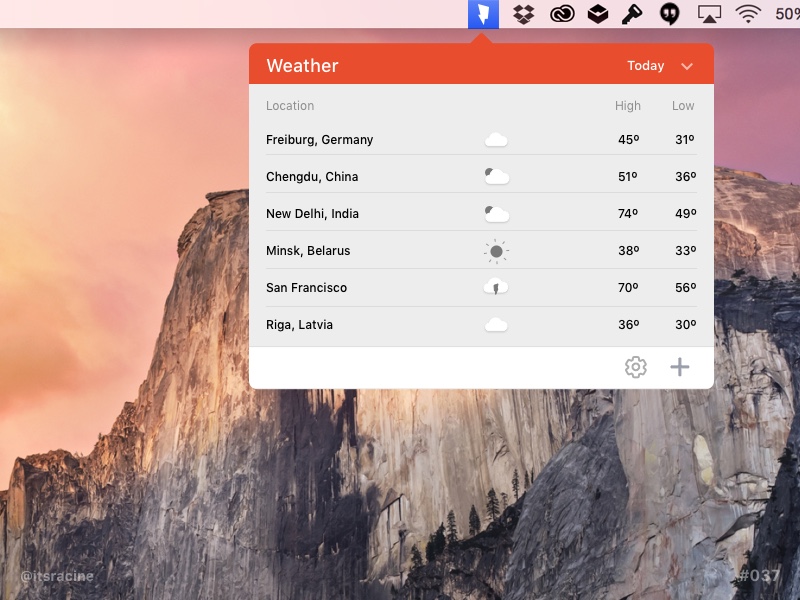Viewport: 800px width, 600px height.
Task: Choose Minsk, Belarus entry
Action: click(308, 251)
